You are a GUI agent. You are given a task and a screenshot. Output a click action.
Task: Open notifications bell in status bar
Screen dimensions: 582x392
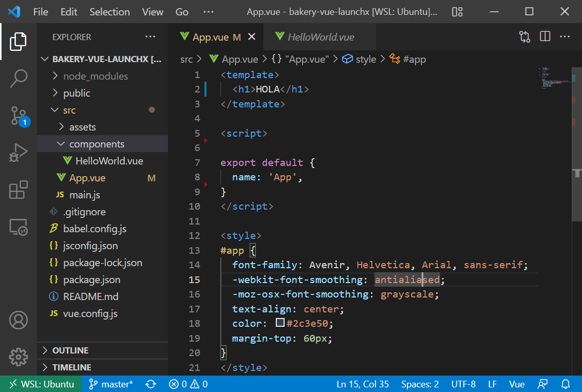point(565,384)
